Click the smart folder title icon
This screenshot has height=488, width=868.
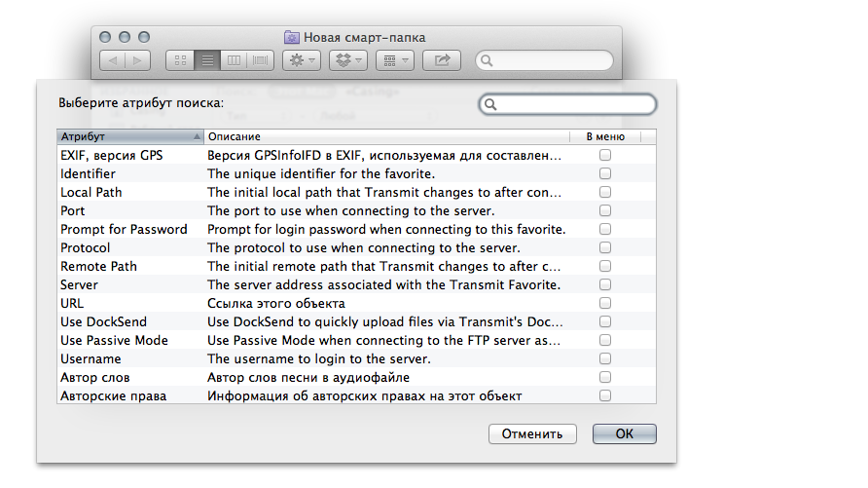291,37
